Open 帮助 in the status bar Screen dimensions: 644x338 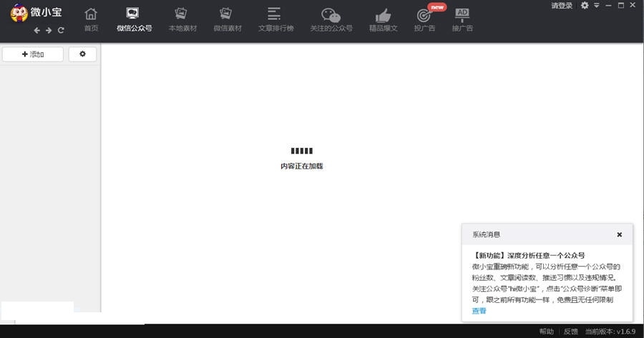[546, 332]
